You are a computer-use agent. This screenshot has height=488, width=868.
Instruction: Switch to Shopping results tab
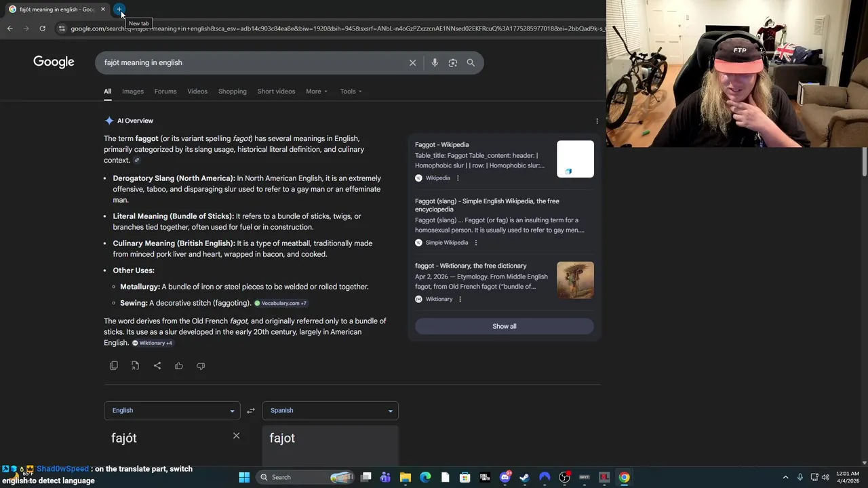[233, 91]
